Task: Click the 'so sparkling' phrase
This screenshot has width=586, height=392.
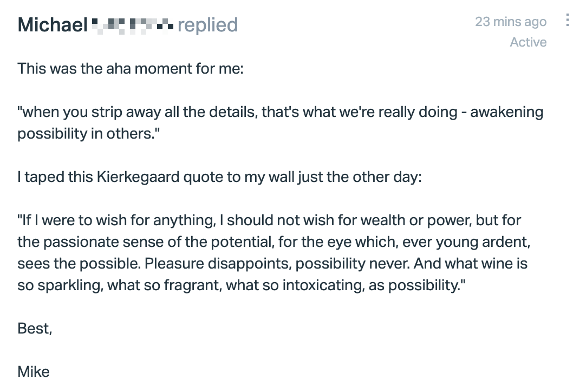Action: coord(60,285)
